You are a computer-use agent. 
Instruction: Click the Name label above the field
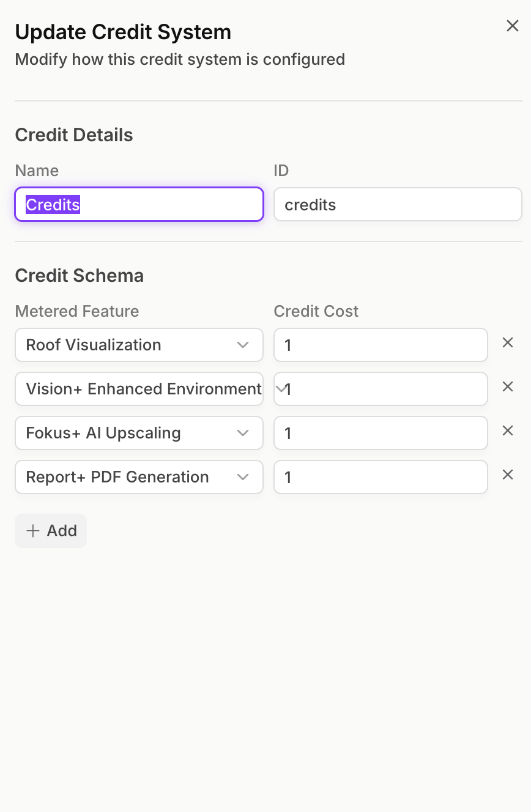(37, 171)
